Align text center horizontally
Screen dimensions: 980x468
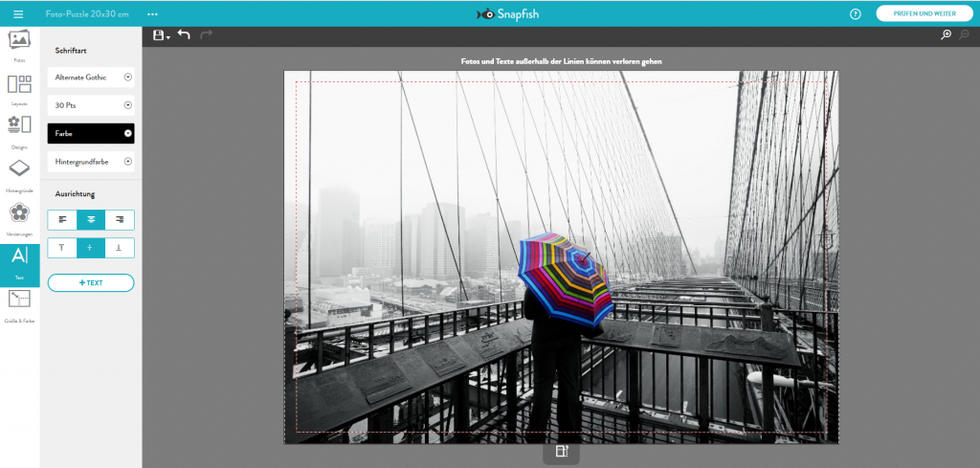click(91, 220)
